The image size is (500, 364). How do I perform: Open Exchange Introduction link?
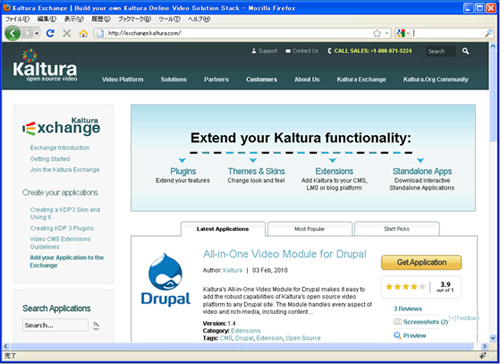[60, 148]
